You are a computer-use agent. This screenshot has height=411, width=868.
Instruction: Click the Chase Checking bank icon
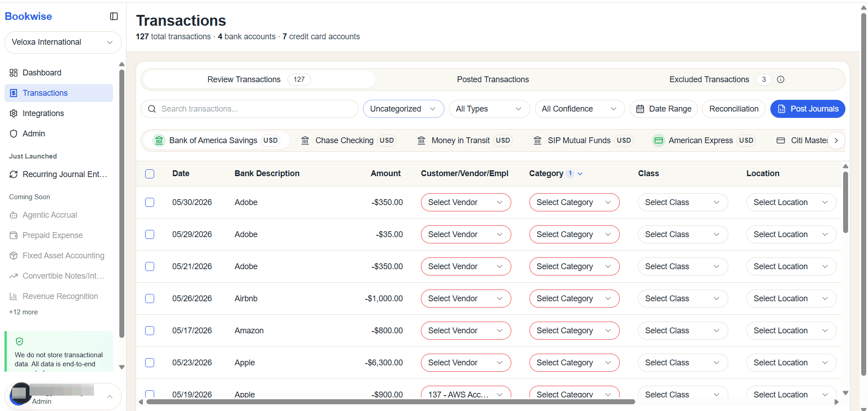click(305, 140)
